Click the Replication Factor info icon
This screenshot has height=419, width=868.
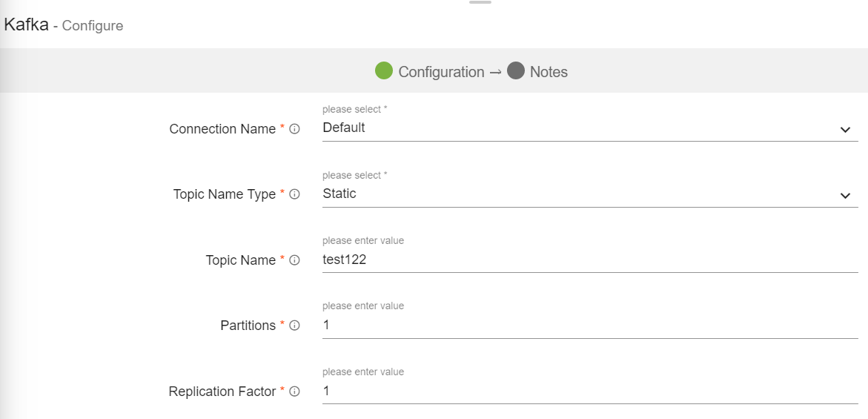pos(294,392)
